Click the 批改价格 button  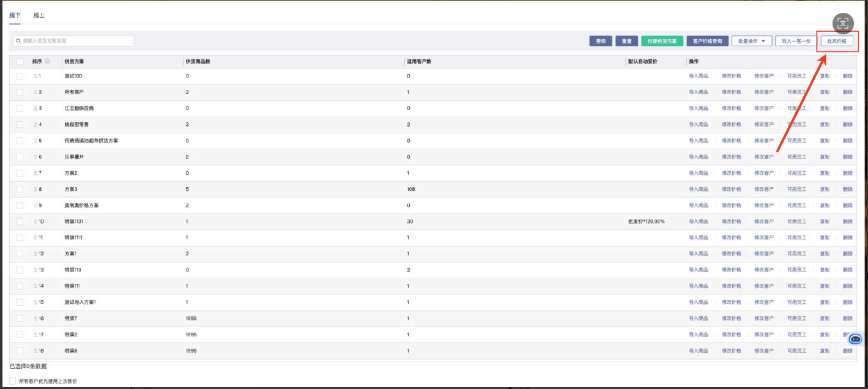tap(837, 41)
